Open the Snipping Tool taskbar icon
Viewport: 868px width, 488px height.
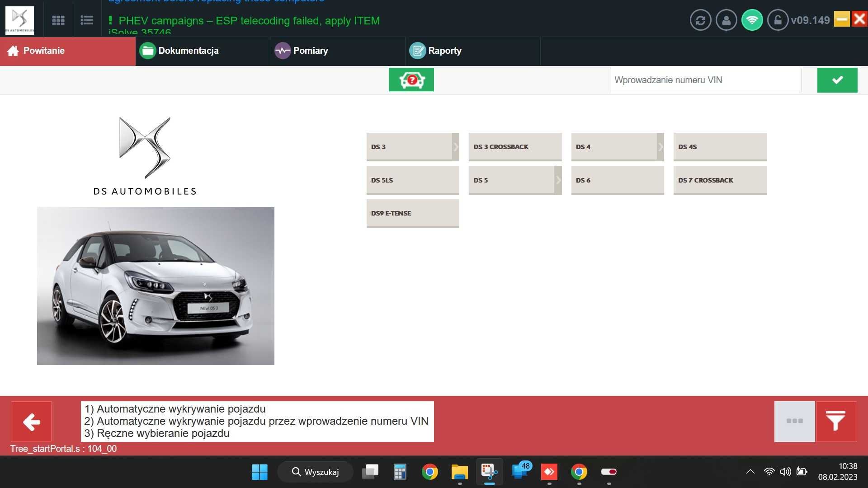(489, 472)
